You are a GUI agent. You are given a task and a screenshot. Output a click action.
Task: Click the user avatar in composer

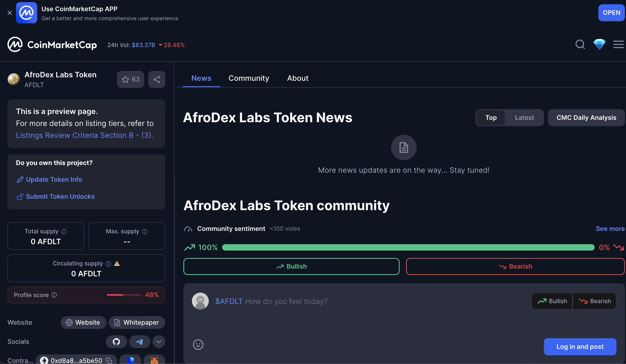point(200,301)
